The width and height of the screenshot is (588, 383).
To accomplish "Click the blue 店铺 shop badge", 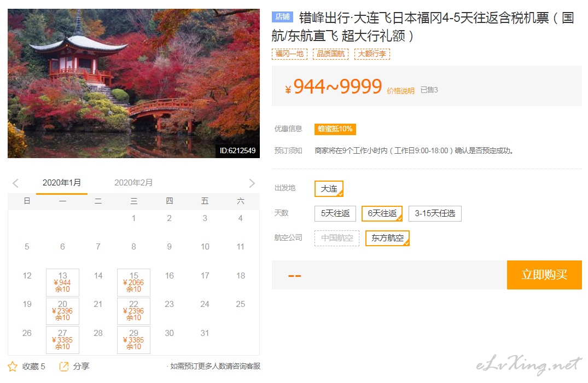I will (x=282, y=16).
